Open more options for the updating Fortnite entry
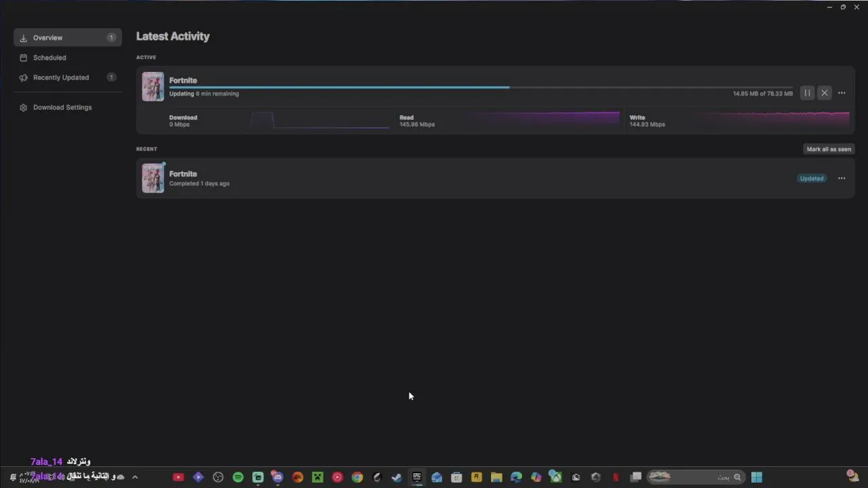Image resolution: width=868 pixels, height=488 pixels. (842, 93)
